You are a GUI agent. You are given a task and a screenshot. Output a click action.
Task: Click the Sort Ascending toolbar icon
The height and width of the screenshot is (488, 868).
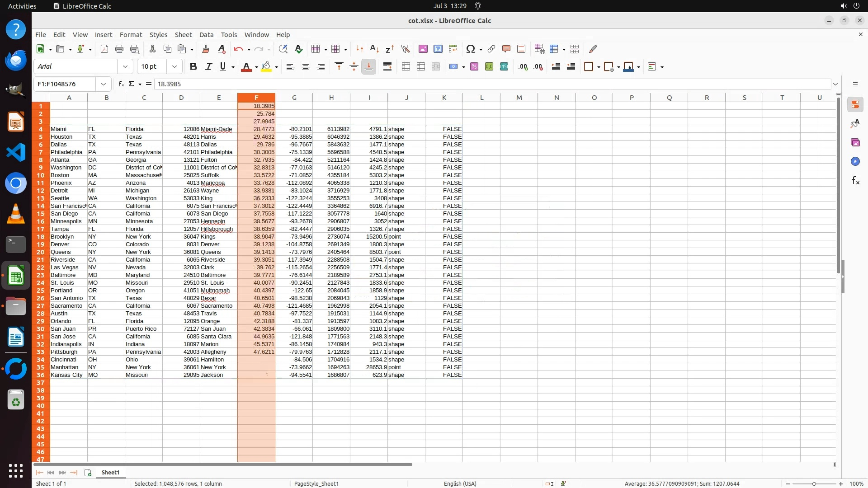click(x=374, y=49)
